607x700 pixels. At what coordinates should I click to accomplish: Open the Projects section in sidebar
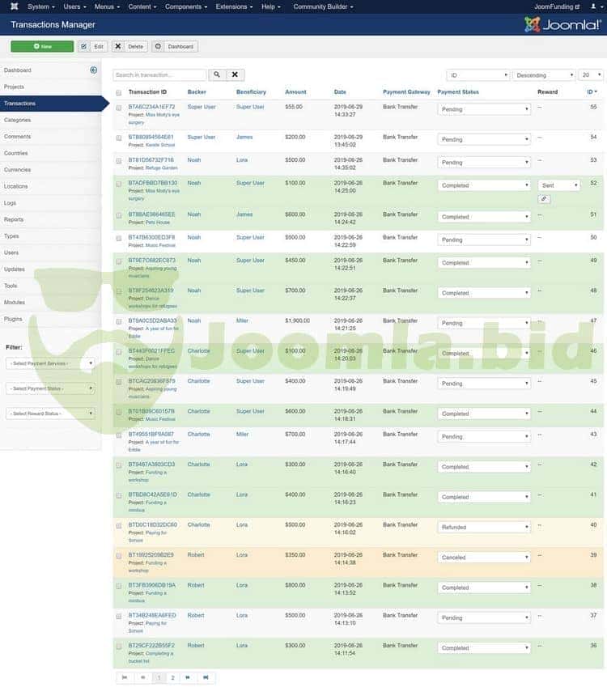[x=14, y=87]
